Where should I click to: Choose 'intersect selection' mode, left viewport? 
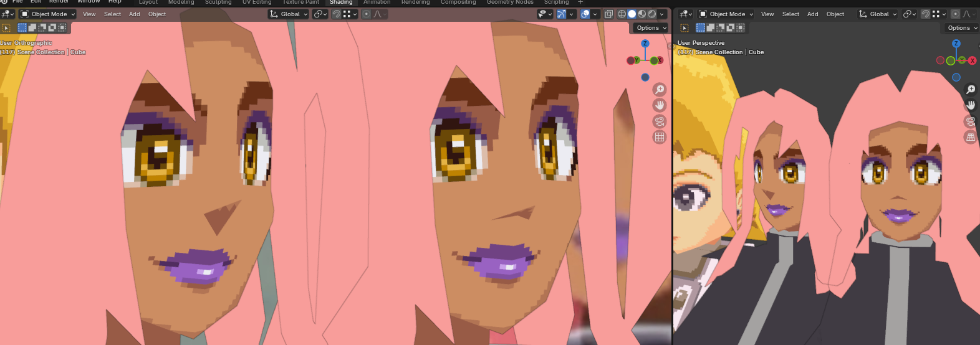(x=62, y=27)
